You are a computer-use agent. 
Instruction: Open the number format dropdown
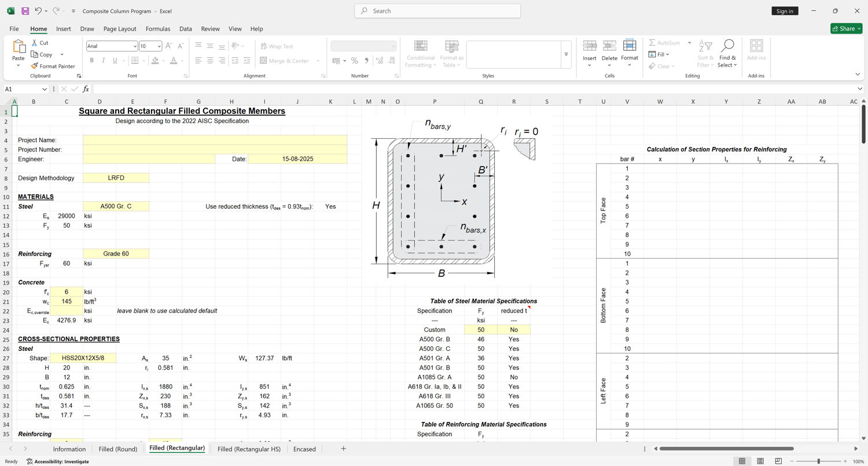[x=393, y=46]
